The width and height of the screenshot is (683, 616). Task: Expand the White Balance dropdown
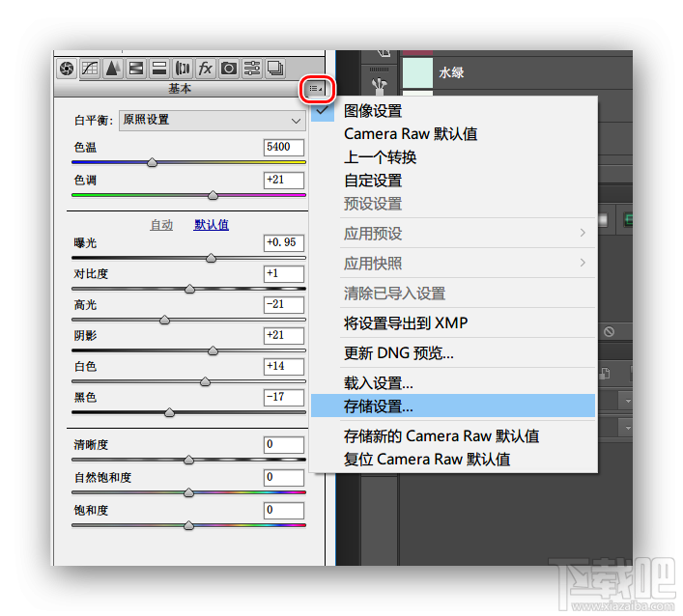click(213, 120)
